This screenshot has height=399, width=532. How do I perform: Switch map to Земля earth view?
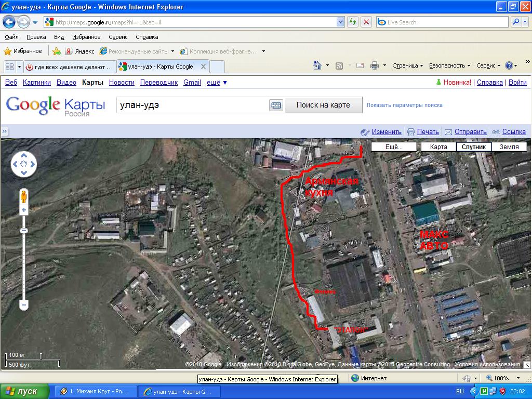tap(509, 147)
